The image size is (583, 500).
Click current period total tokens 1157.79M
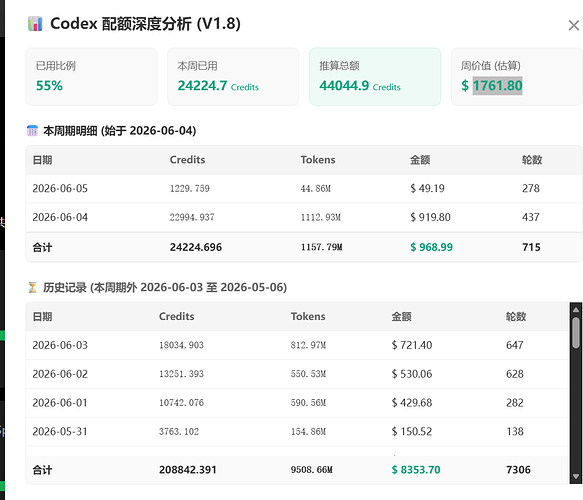[322, 247]
